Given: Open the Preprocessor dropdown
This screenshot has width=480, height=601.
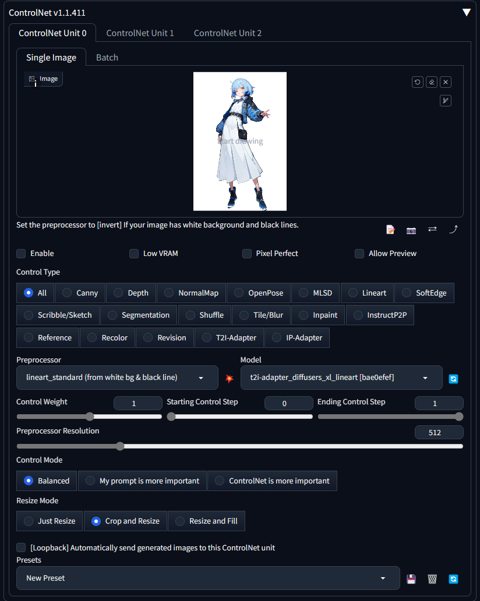Looking at the screenshot, I should point(117,378).
